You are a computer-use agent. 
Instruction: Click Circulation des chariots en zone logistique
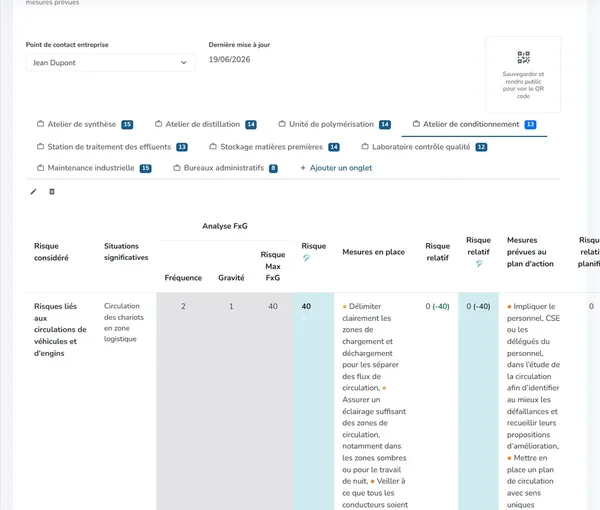click(x=124, y=322)
